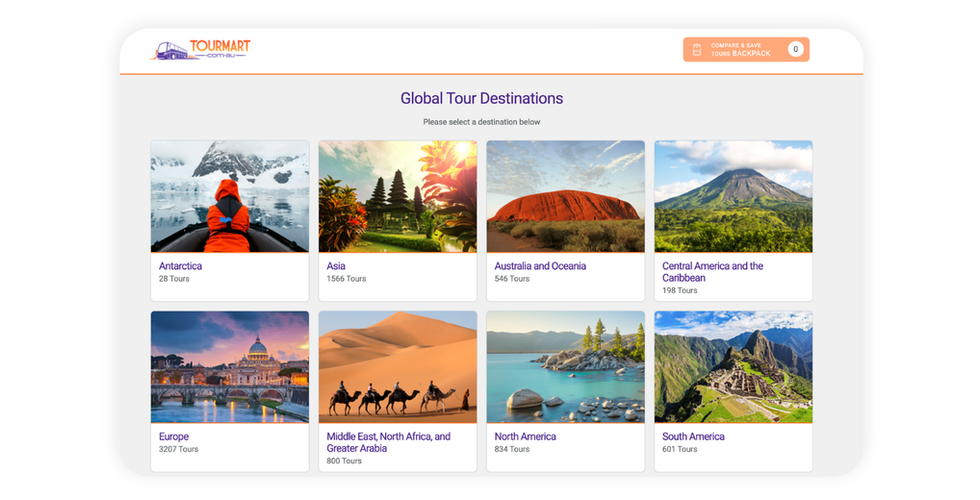Open the Antarctica destination photo
Viewport: 980px width, 500px height.
click(x=229, y=196)
